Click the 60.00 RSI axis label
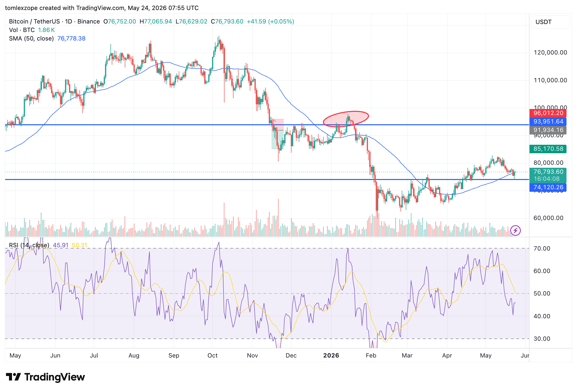This screenshot has width=577, height=392. click(542, 271)
